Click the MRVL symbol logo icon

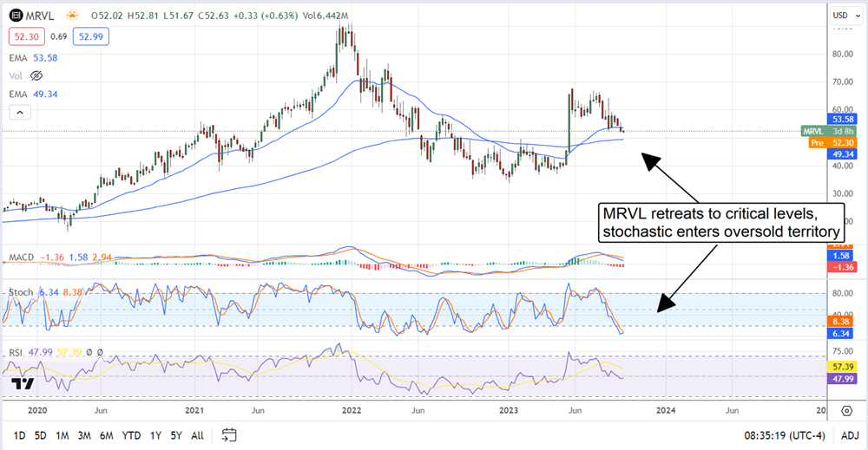[x=16, y=16]
